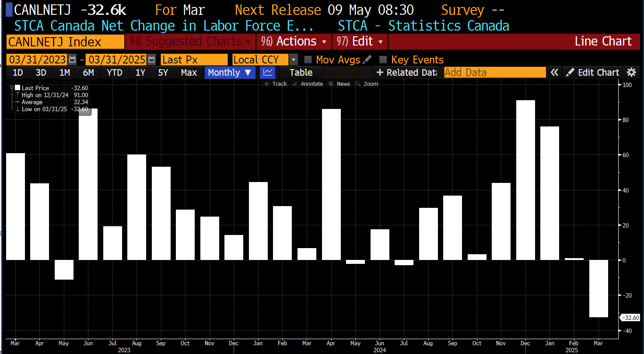This screenshot has width=644, height=354.
Task: Open the Monthly periodicity dropdown
Action: pyautogui.click(x=230, y=73)
